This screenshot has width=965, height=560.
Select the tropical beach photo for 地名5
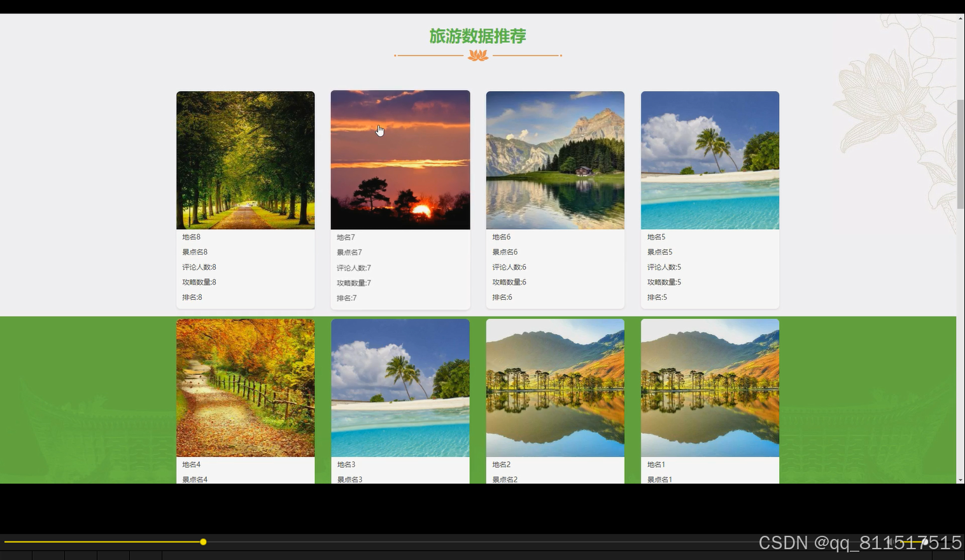click(709, 160)
